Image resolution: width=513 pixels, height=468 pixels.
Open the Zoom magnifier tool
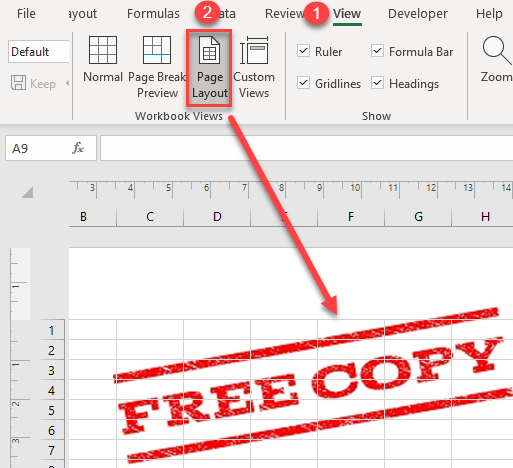[496, 59]
